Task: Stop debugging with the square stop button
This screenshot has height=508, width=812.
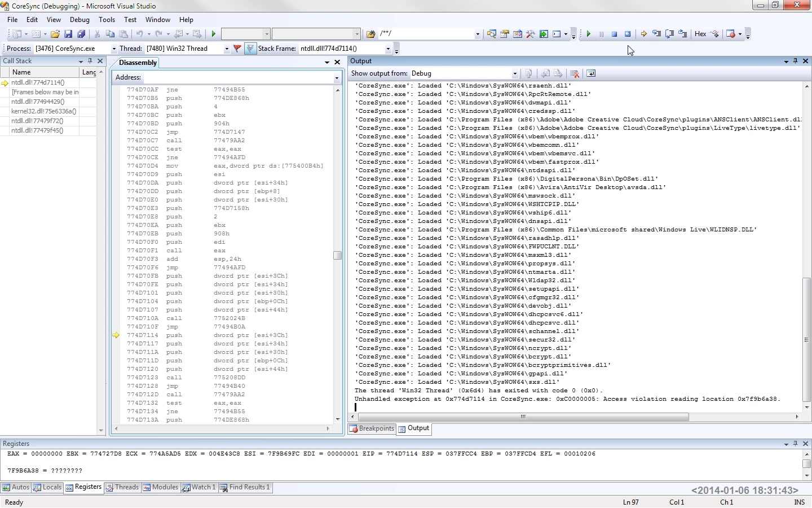Action: click(x=615, y=34)
